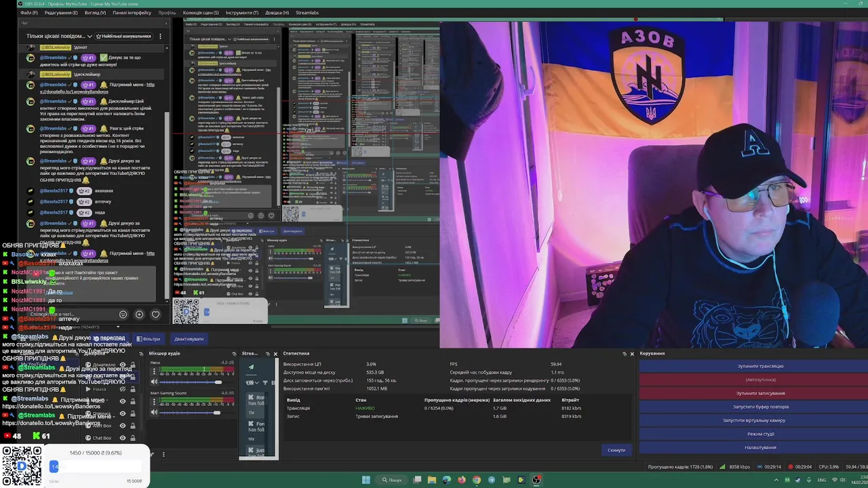Viewport: 868px width, 488px height.
Task: Click the OBS Studio taskbar icon
Action: (x=536, y=480)
